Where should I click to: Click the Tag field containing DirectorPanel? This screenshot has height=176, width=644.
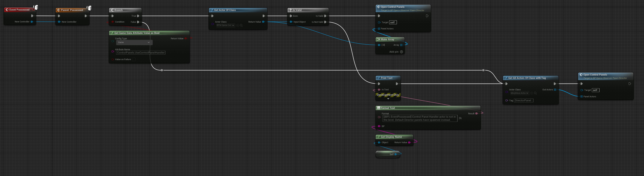pyautogui.click(x=523, y=100)
